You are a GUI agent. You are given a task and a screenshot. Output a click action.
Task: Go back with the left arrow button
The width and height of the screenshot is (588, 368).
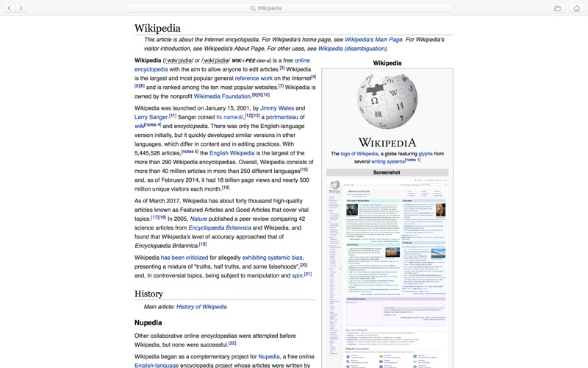(x=10, y=8)
